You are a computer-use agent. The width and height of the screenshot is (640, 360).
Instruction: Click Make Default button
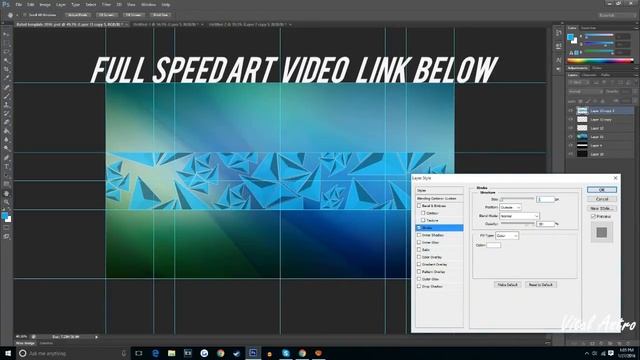click(507, 284)
